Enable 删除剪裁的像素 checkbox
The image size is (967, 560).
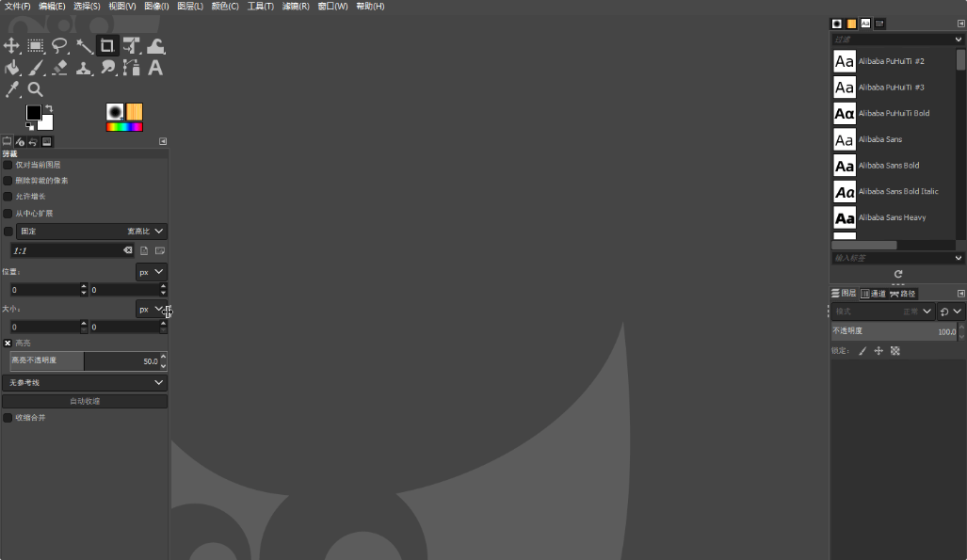(8, 181)
